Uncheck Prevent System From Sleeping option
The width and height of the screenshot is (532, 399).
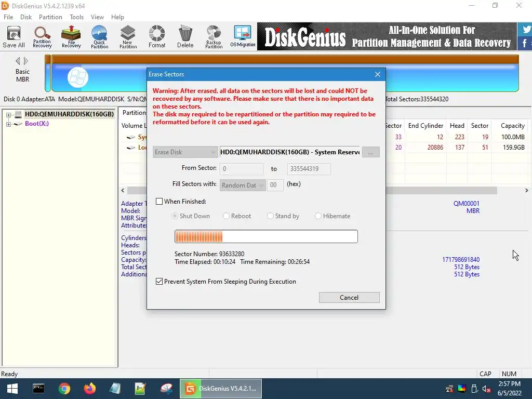pyautogui.click(x=159, y=282)
